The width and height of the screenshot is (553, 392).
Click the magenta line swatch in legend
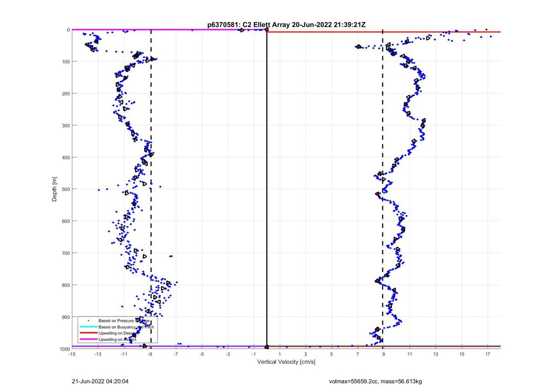(x=88, y=339)
